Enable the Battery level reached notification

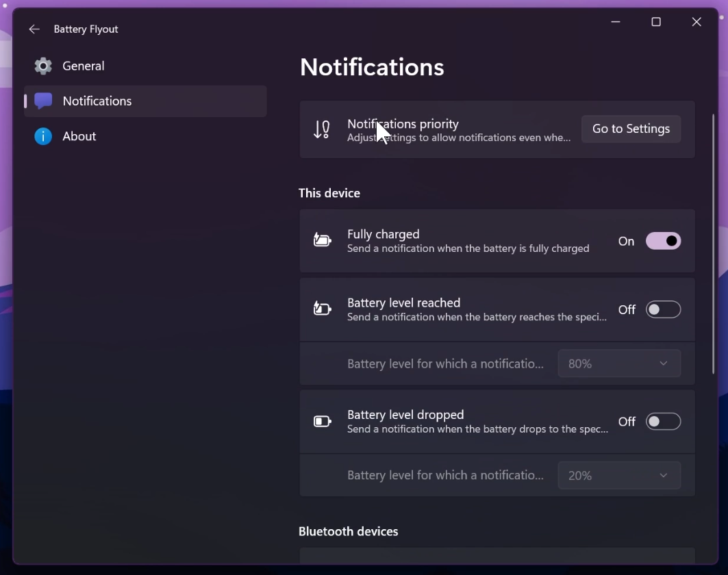(x=662, y=309)
